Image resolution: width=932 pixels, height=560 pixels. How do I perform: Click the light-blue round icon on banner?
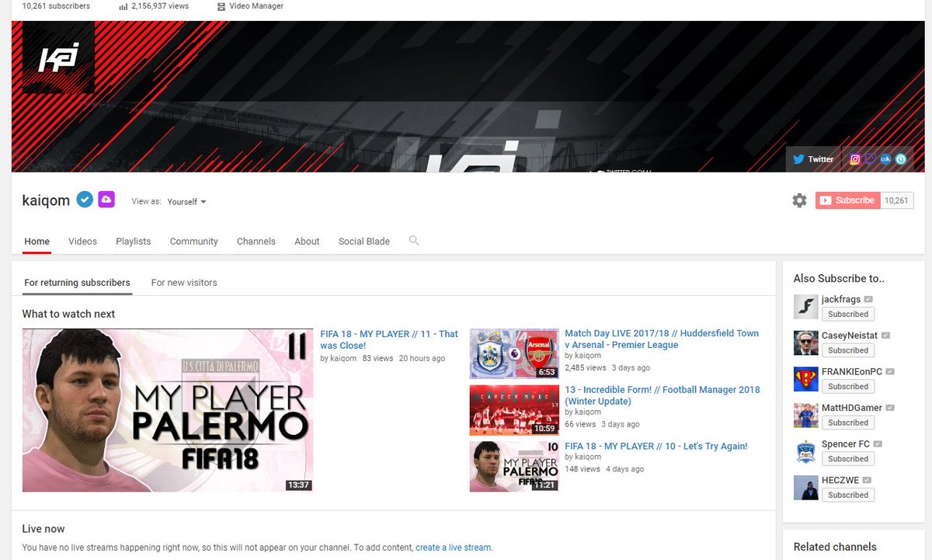click(x=901, y=159)
